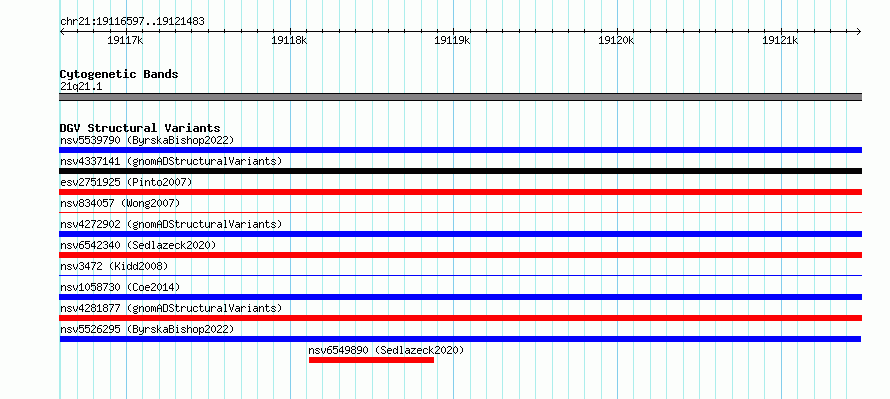Select the blue bar under nsv1058730
Image resolution: width=890 pixels, height=399 pixels.
[x=460, y=297]
